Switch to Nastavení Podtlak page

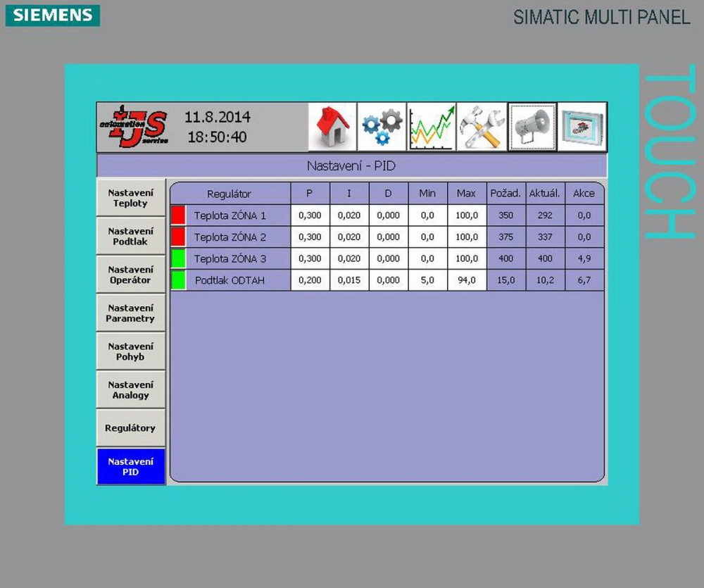pos(130,237)
